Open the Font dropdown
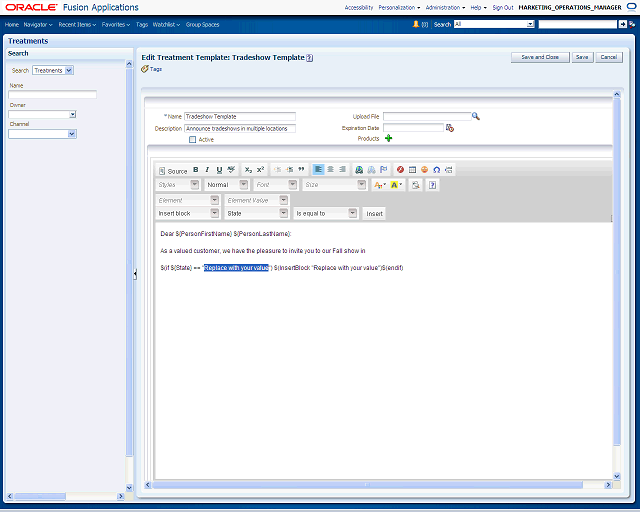The image size is (640, 512). click(x=275, y=185)
